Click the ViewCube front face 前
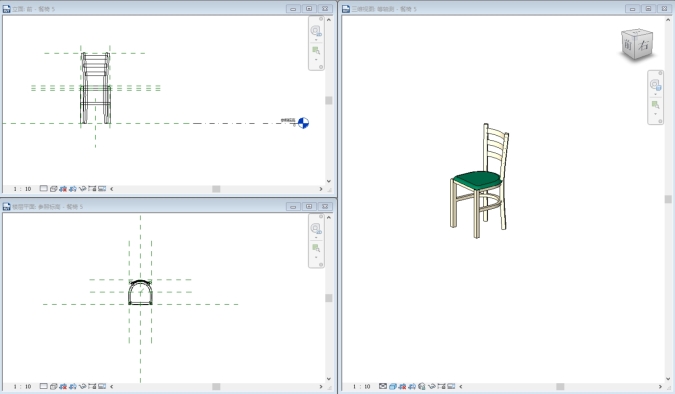Viewport: 675px width, 394px height. coord(628,45)
